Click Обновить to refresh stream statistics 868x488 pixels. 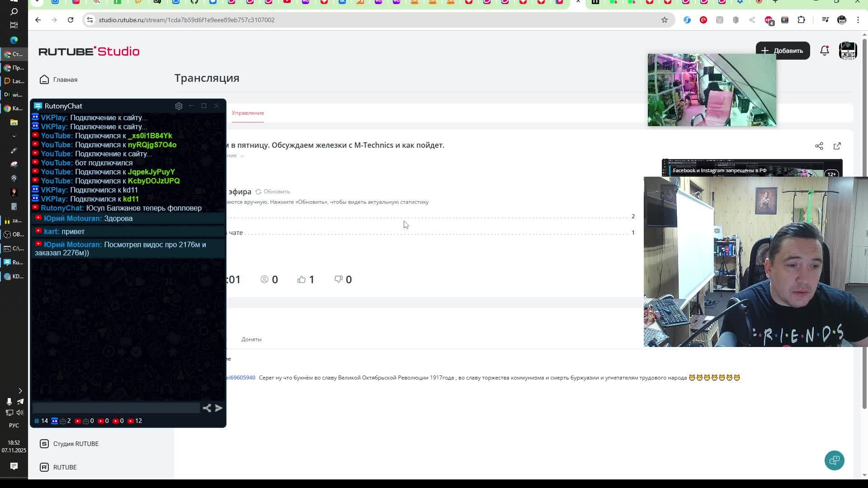click(x=273, y=192)
